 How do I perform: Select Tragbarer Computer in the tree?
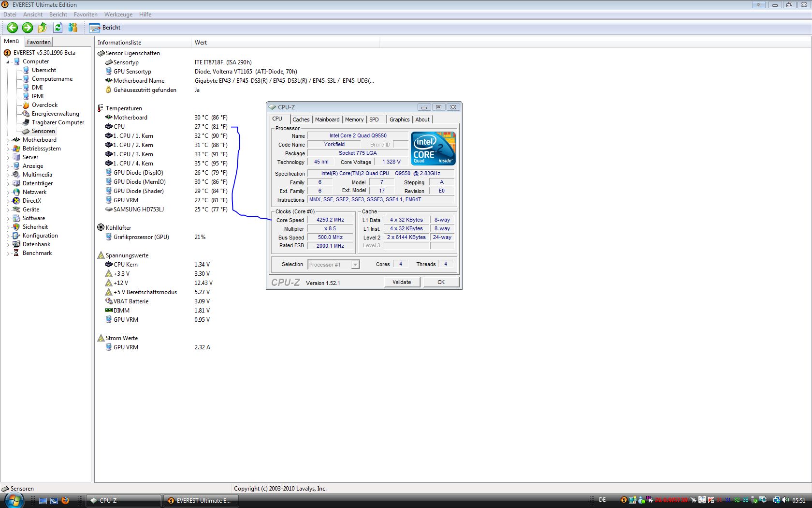[58, 122]
